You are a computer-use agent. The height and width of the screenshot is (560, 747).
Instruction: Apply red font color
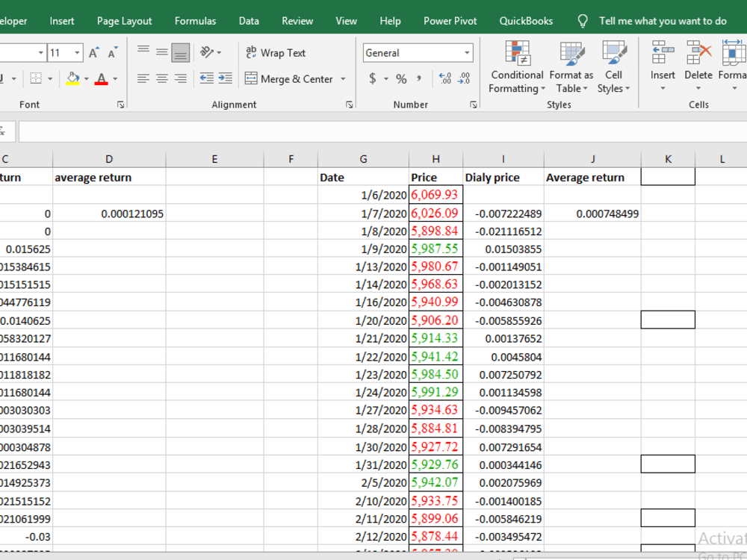point(101,78)
